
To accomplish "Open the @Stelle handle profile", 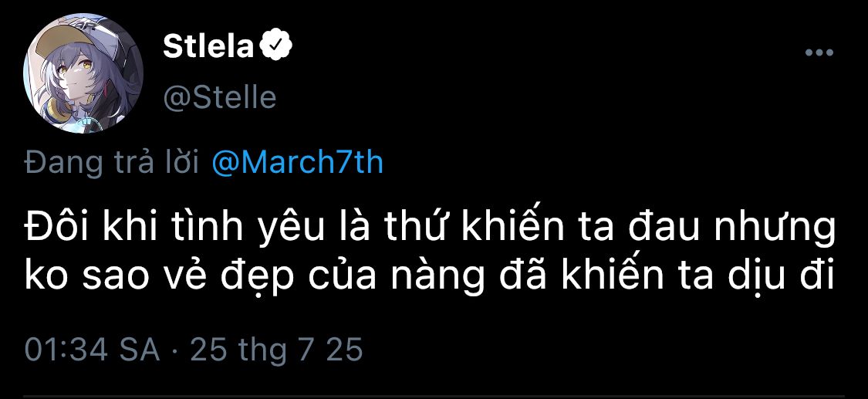I will click(x=220, y=98).
